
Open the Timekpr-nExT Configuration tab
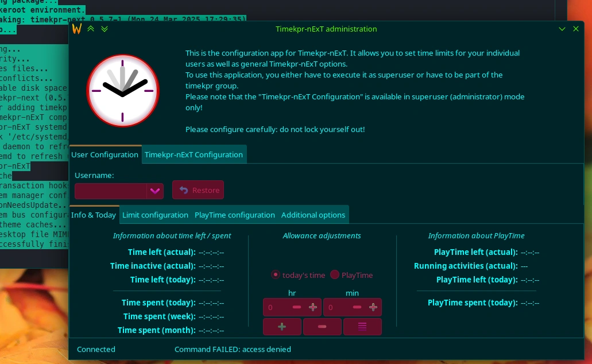click(194, 154)
